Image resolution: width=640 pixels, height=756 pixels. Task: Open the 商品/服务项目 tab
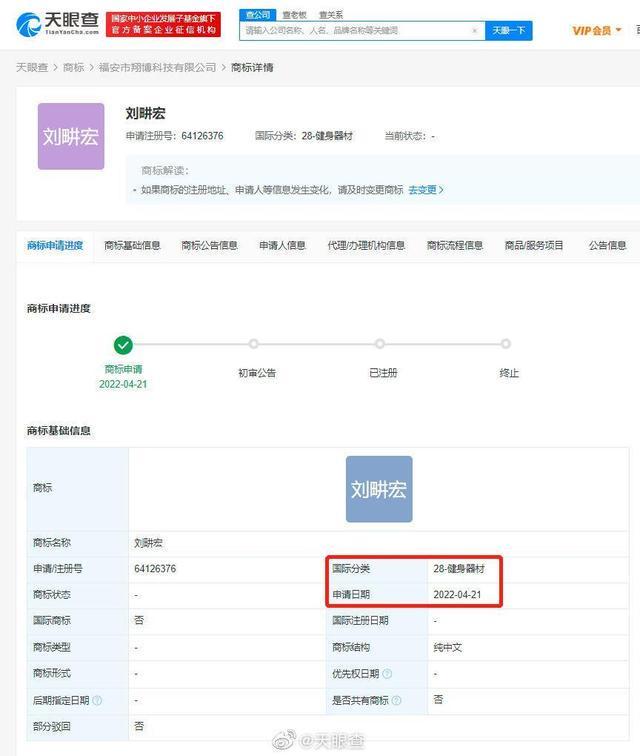(535, 245)
